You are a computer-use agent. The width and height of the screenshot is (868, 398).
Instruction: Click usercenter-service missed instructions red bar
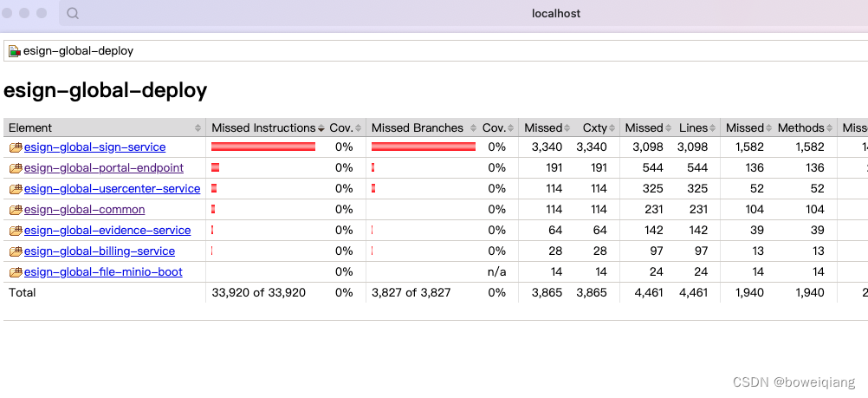click(214, 188)
